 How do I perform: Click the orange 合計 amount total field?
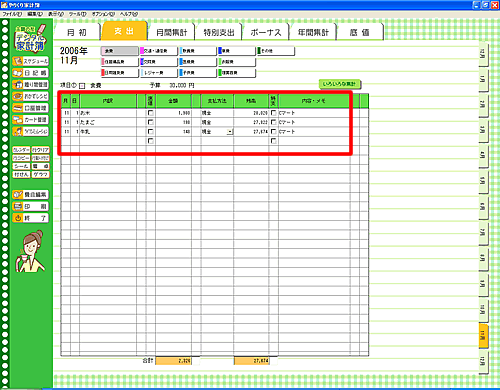click(173, 361)
